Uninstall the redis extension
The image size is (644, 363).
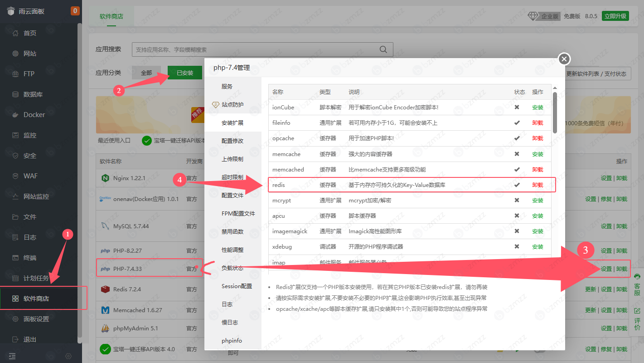[x=537, y=185]
